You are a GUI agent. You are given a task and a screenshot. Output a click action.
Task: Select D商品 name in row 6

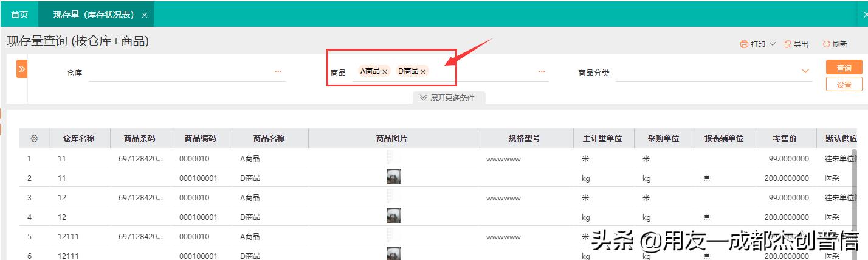click(x=250, y=256)
